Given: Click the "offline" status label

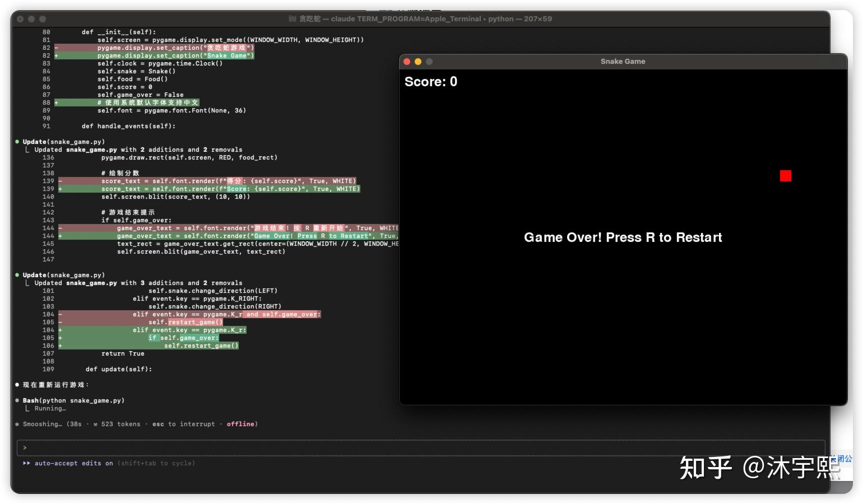Looking at the screenshot, I should point(240,424).
